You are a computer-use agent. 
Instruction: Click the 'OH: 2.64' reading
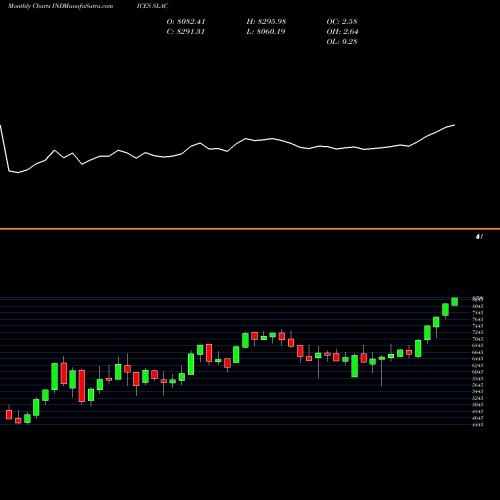click(342, 32)
